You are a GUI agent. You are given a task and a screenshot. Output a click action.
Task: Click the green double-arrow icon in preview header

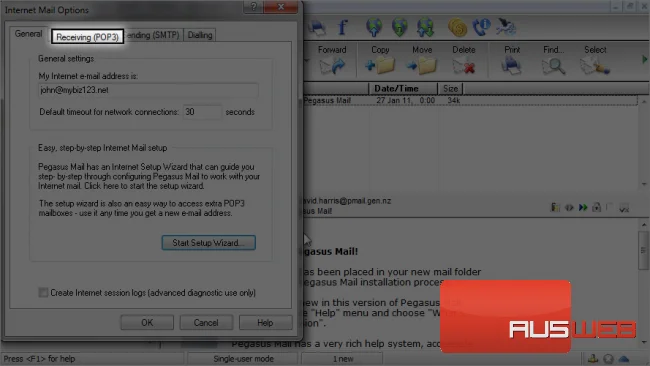click(583, 207)
